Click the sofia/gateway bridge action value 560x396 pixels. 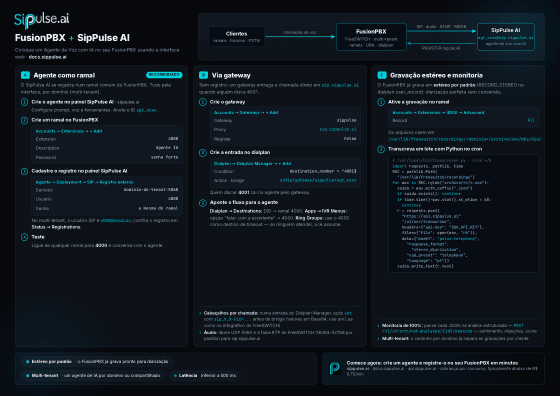pyautogui.click(x=318, y=180)
